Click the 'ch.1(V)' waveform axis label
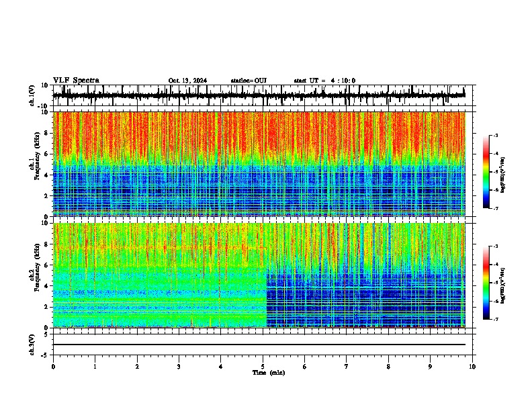 tap(33, 95)
